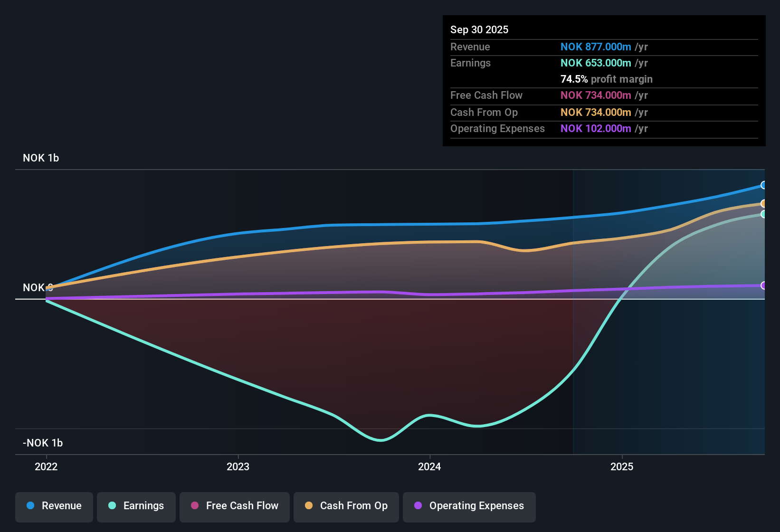780x532 pixels.
Task: Click the 74.5% profit margin text
Action: coord(606,79)
